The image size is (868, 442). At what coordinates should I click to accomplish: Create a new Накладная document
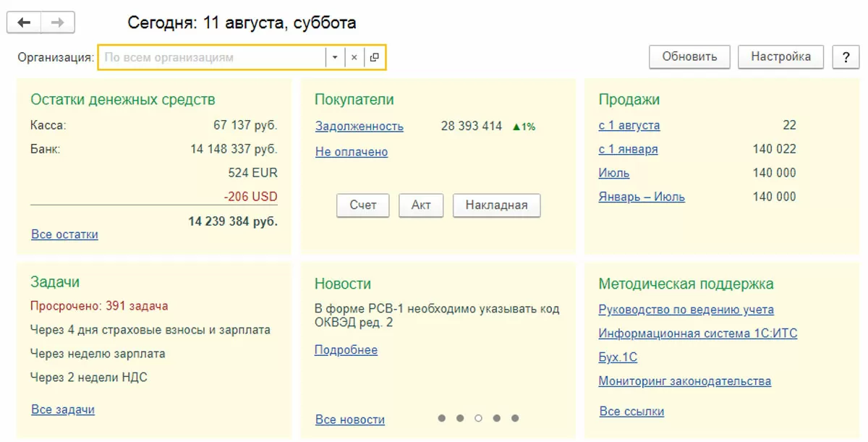(x=496, y=205)
